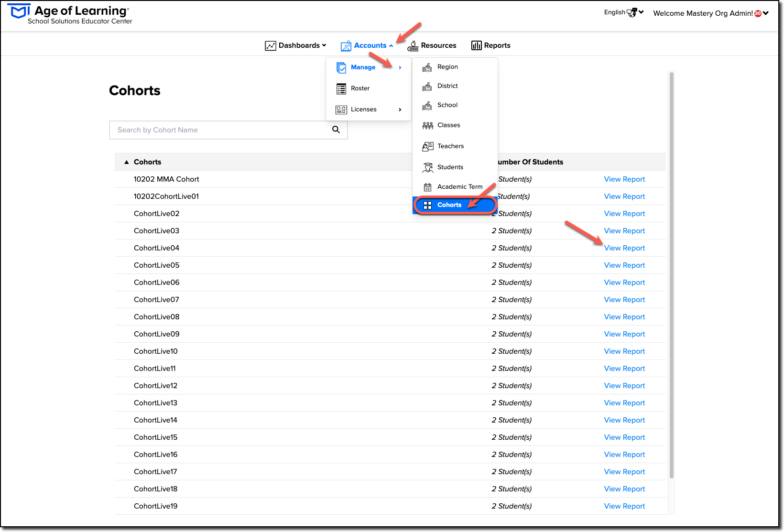View Report for CohortLive07

pyautogui.click(x=624, y=300)
